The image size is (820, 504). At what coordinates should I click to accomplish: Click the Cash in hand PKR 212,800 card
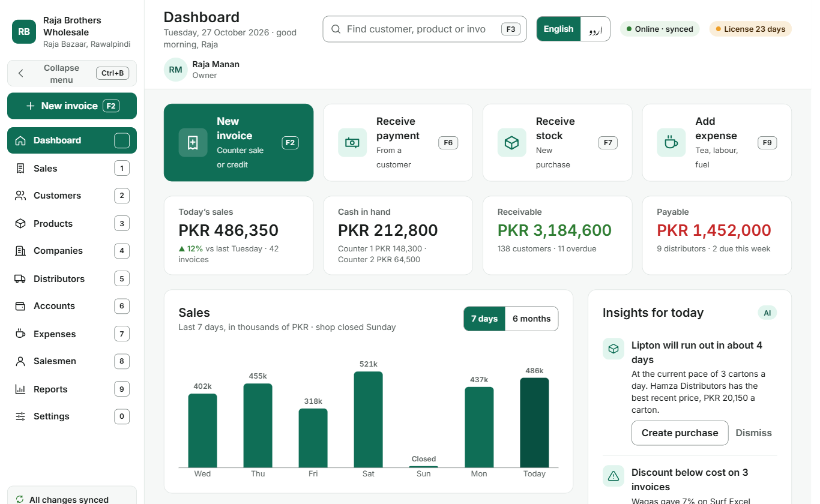[398, 235]
